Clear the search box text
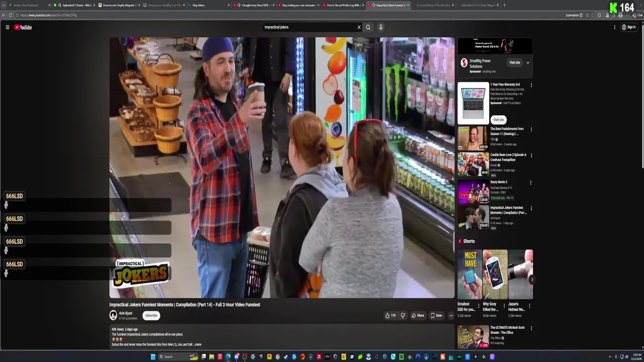Image resolution: width=644 pixels, height=362 pixels. pyautogui.click(x=359, y=27)
